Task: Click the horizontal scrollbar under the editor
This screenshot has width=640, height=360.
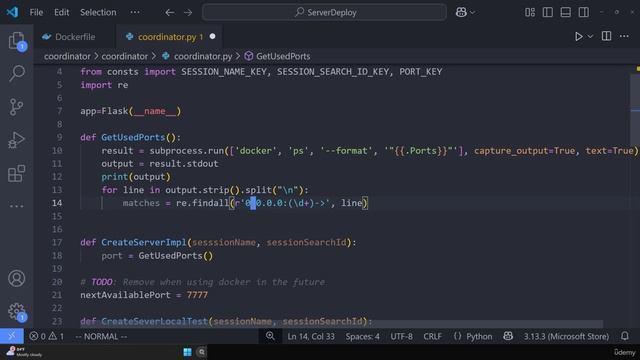Action: pos(341,324)
